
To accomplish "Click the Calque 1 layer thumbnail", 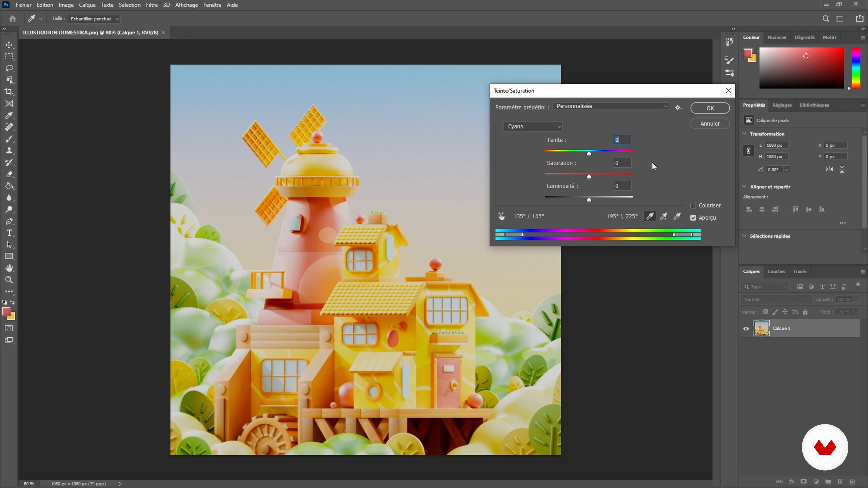I will 762,328.
